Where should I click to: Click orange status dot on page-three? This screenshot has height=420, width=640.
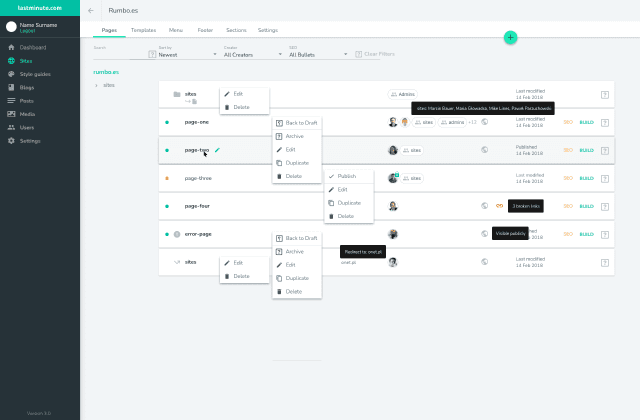click(x=167, y=178)
